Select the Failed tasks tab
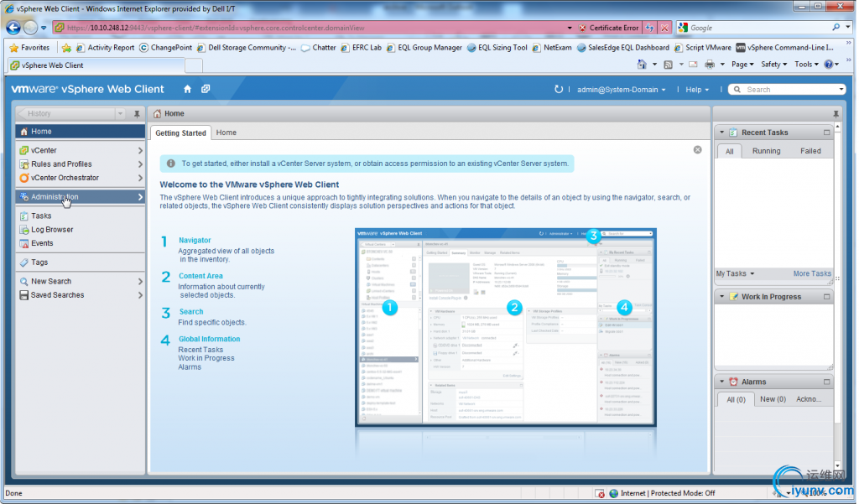This screenshot has height=504, width=859. tap(810, 151)
